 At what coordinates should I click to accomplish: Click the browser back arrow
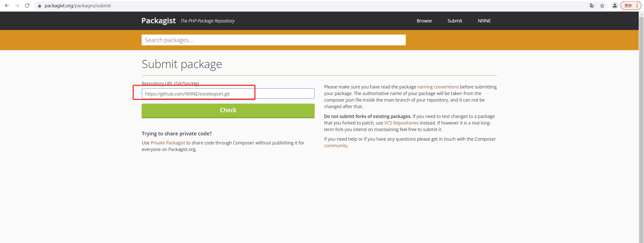tap(7, 6)
